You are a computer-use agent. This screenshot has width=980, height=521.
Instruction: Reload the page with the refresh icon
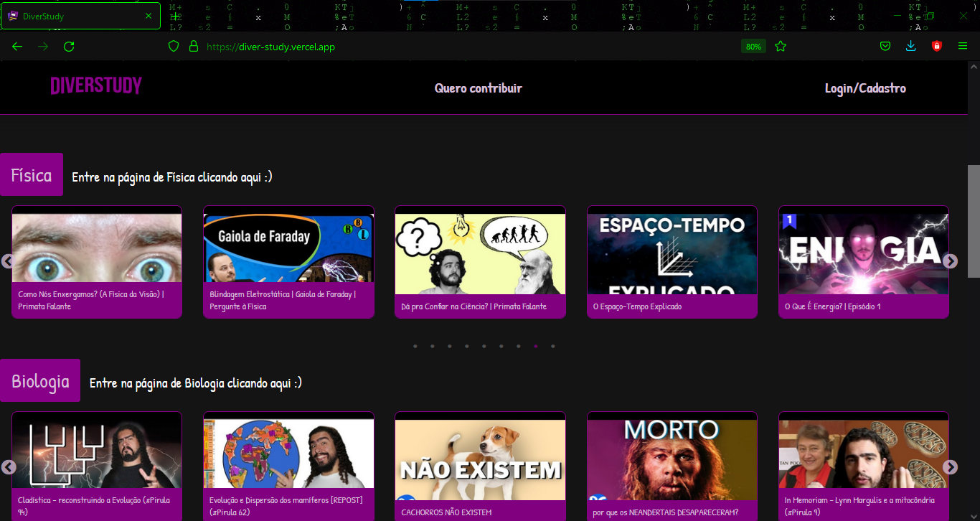click(69, 47)
